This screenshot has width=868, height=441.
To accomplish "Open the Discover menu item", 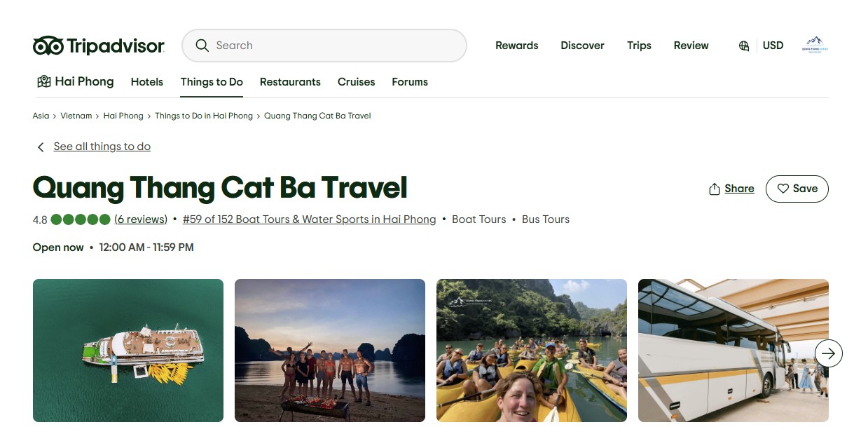I will point(582,46).
